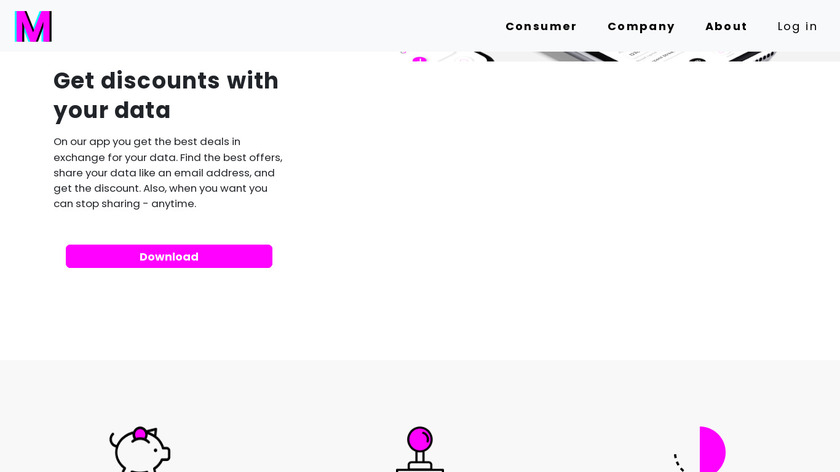Click the "Get discounts with your data" heading
840x472 pixels.
pyautogui.click(x=166, y=95)
